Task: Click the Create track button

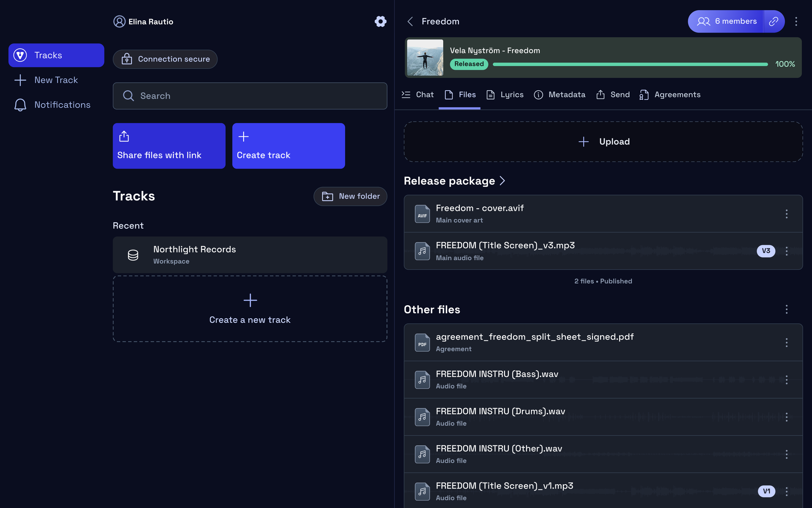Action: 288,146
